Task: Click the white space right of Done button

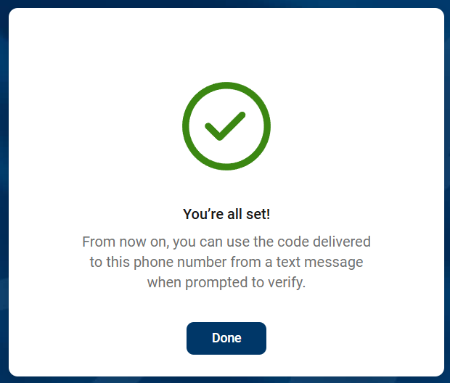Action: pyautogui.click(x=355, y=338)
